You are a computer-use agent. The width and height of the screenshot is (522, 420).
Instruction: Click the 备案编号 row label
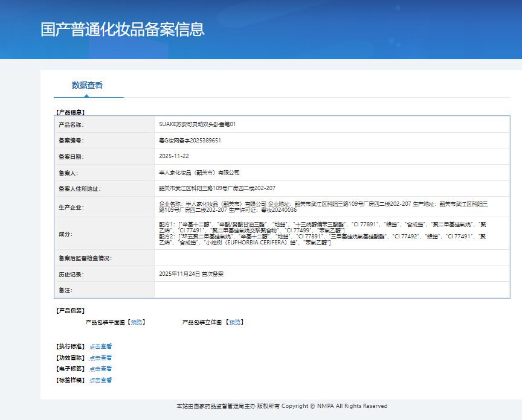(x=71, y=141)
